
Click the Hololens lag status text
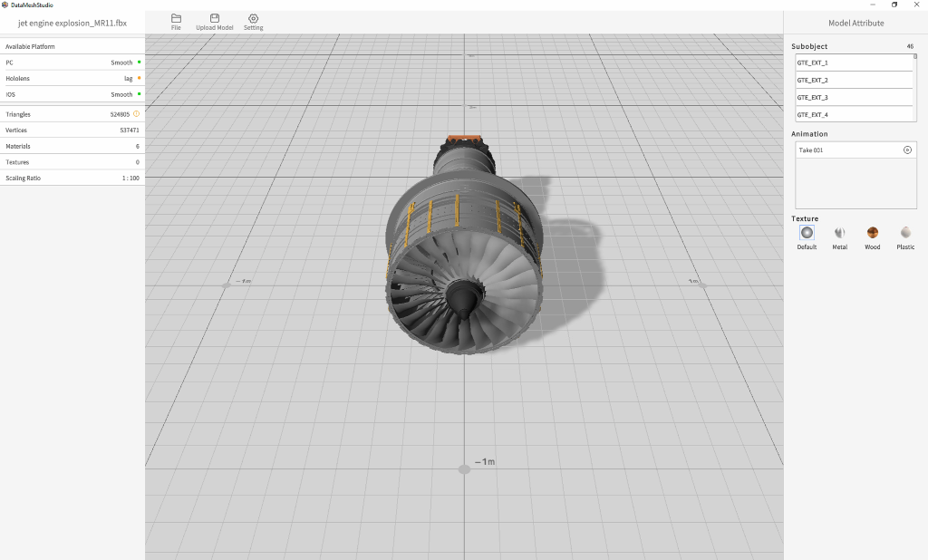(x=129, y=79)
